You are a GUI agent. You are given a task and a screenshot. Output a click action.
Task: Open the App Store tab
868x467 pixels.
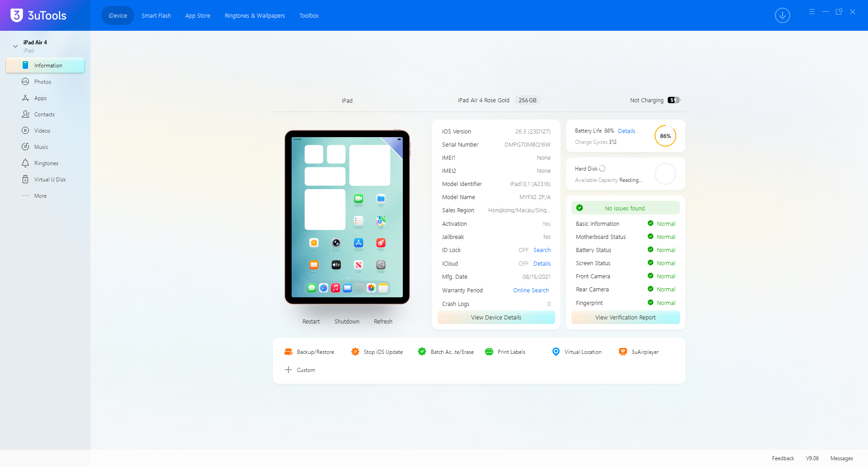pos(198,15)
